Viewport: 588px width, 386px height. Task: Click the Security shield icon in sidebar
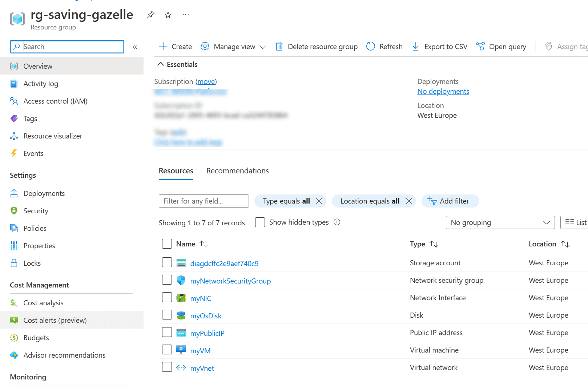(x=14, y=211)
